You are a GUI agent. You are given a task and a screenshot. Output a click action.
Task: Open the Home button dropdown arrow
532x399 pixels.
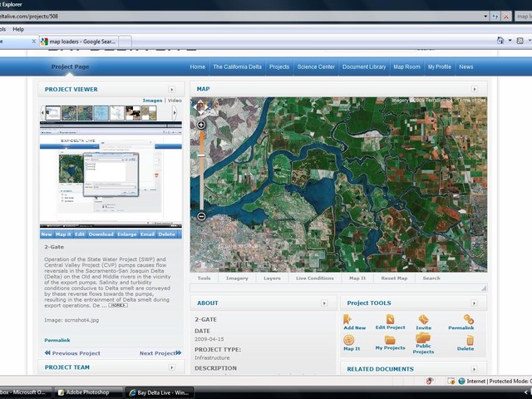[510, 41]
